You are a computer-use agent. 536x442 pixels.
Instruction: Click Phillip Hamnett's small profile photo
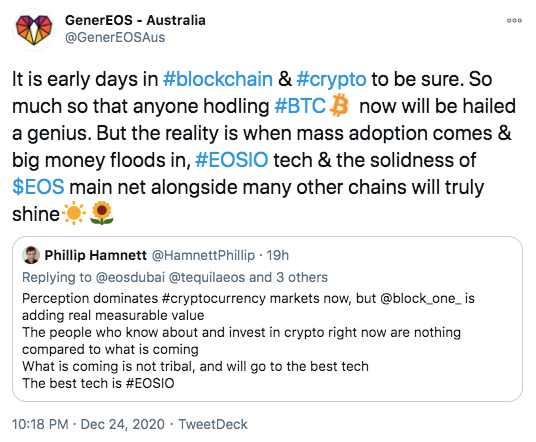click(31, 255)
